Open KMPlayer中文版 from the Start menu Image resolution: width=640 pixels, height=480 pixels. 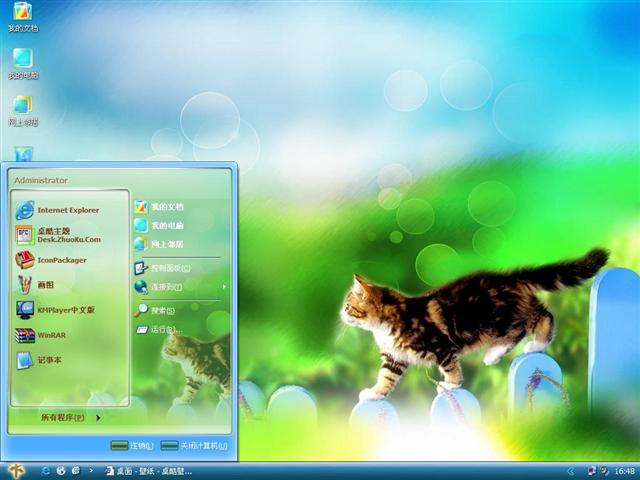[x=56, y=310]
